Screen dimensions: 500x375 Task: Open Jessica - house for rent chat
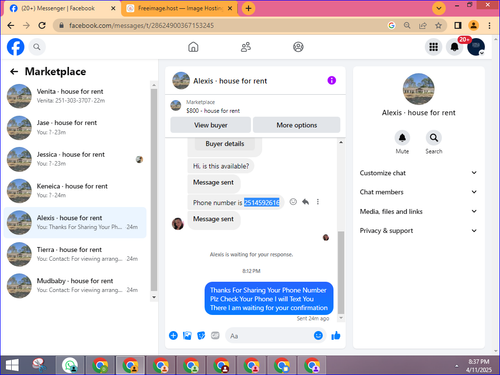[75, 159]
